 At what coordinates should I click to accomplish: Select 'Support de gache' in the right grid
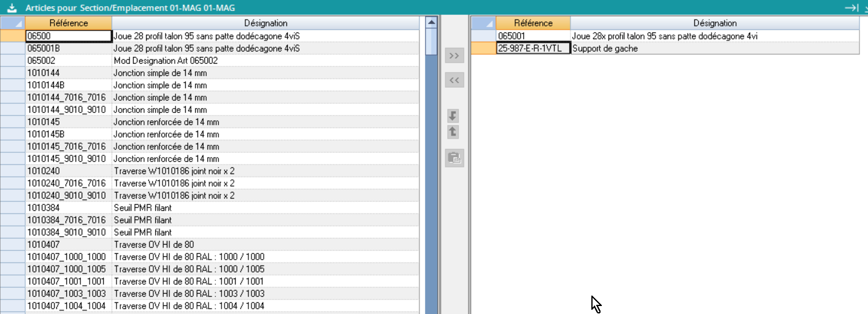click(x=715, y=48)
